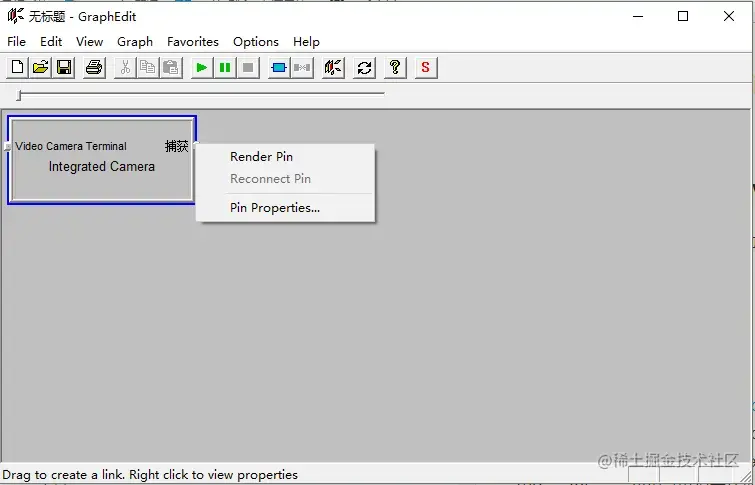Click the GraphEdit title bar app icon
Image resolution: width=755 pixels, height=485 pixels.
click(x=15, y=16)
